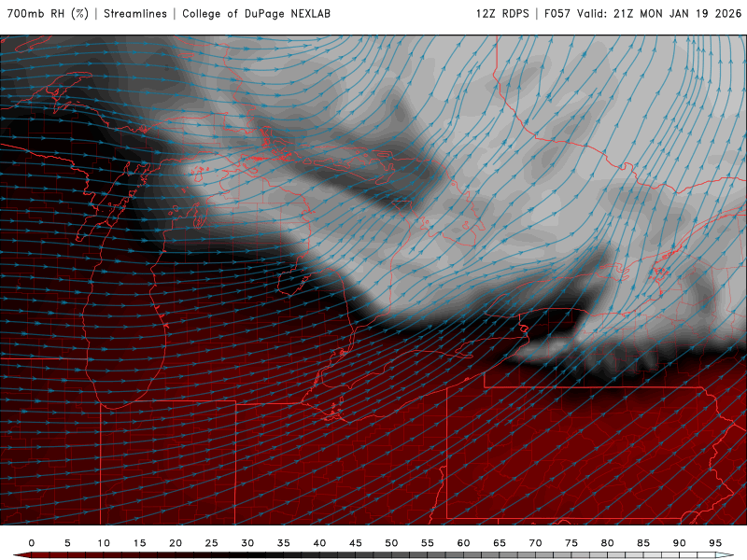
Task: Click the '60' value on the color scale
Action: (x=463, y=543)
